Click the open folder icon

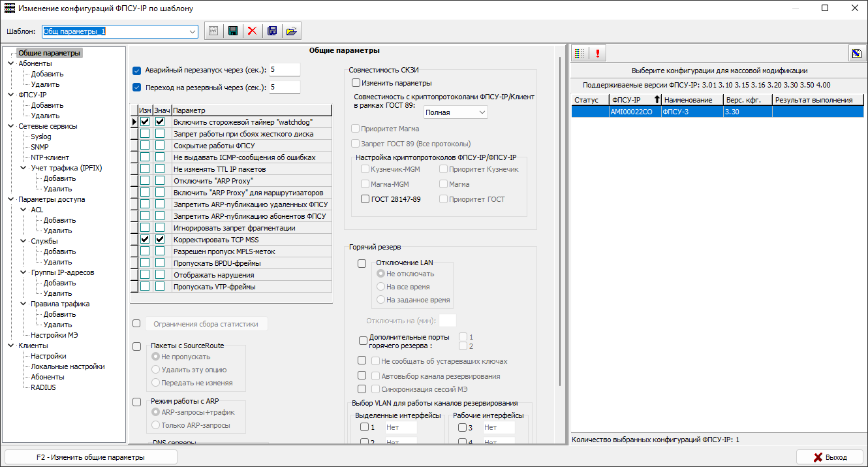[291, 31]
